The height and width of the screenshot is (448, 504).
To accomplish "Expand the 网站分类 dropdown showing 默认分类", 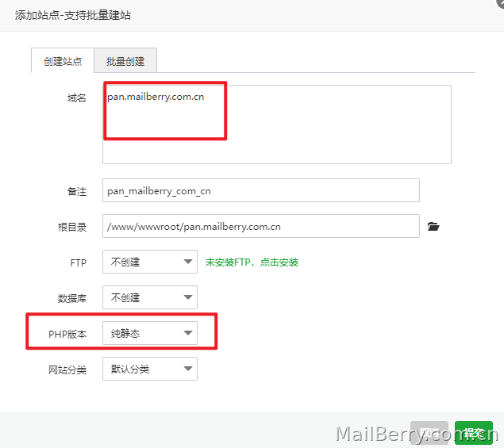I will (x=150, y=369).
